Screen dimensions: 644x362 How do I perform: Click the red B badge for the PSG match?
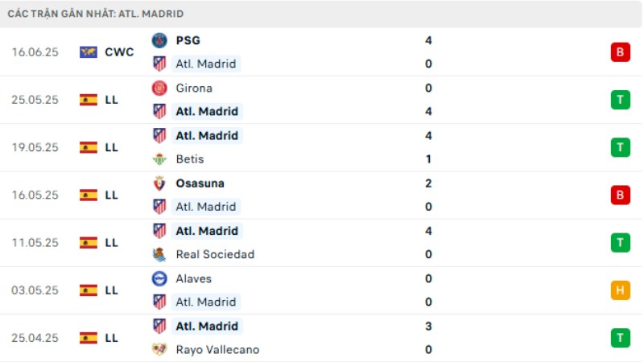click(x=620, y=52)
